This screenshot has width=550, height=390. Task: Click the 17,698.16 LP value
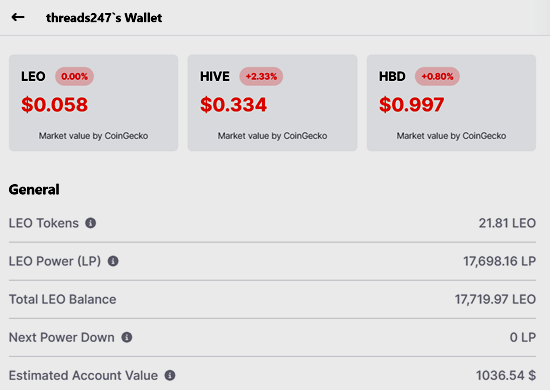click(499, 261)
